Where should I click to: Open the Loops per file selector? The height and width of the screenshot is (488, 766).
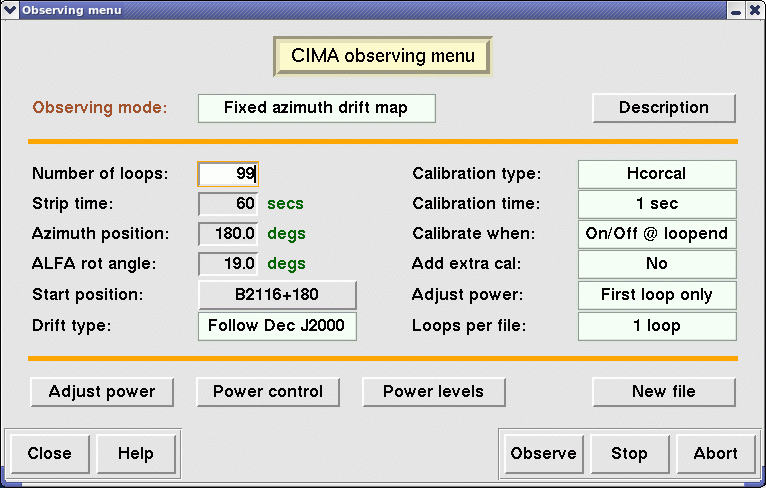(x=656, y=326)
